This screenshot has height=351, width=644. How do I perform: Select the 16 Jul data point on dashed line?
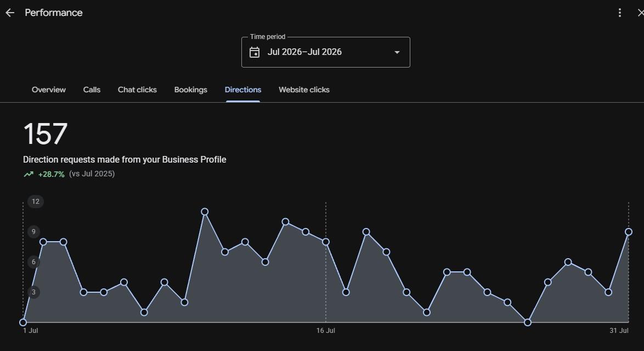point(326,242)
